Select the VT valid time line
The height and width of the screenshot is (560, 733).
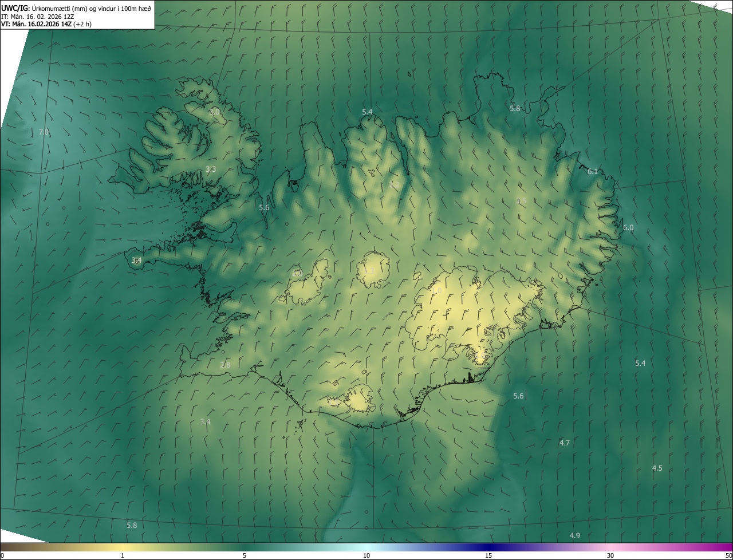pyautogui.click(x=46, y=24)
